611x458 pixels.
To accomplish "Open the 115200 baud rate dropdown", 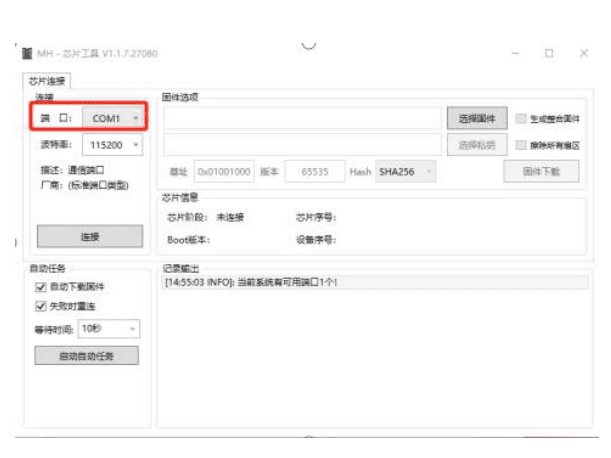I will [112, 145].
